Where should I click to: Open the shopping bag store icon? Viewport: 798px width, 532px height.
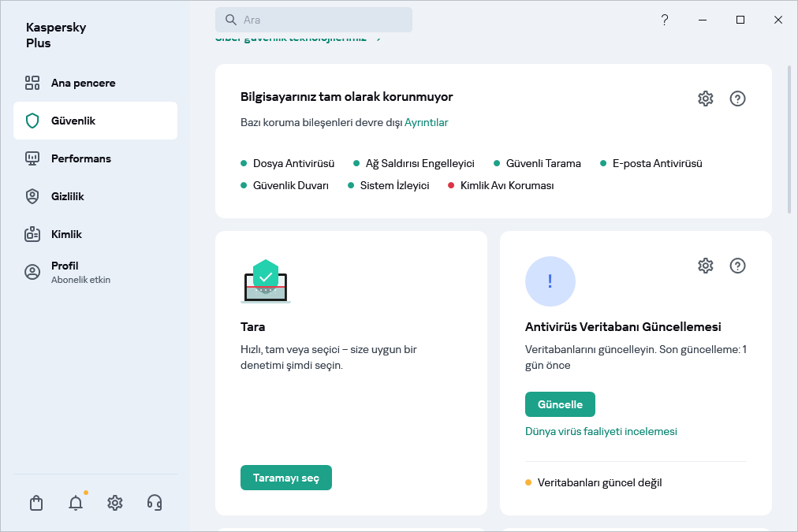click(36, 503)
